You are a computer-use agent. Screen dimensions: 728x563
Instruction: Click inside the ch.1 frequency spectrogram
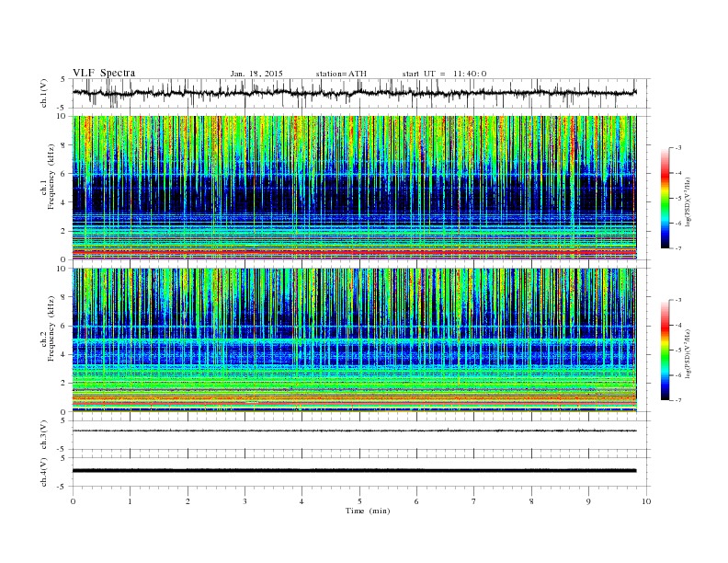[354, 188]
